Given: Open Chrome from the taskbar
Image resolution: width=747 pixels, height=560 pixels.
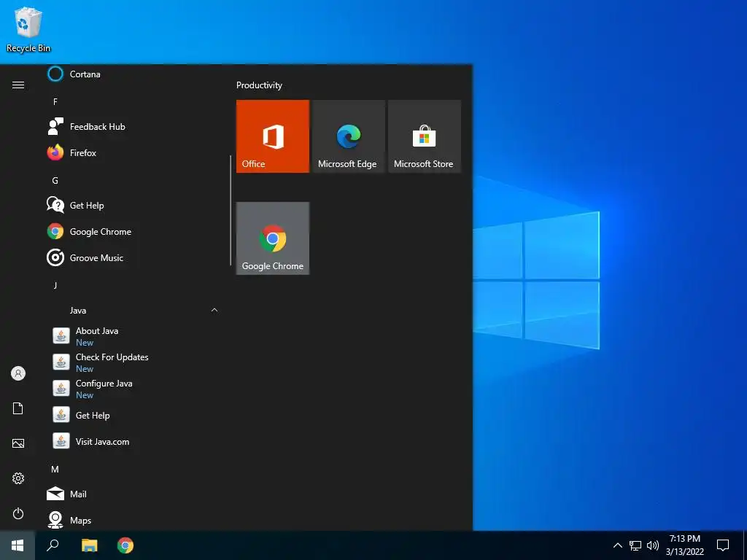Looking at the screenshot, I should coord(125,545).
